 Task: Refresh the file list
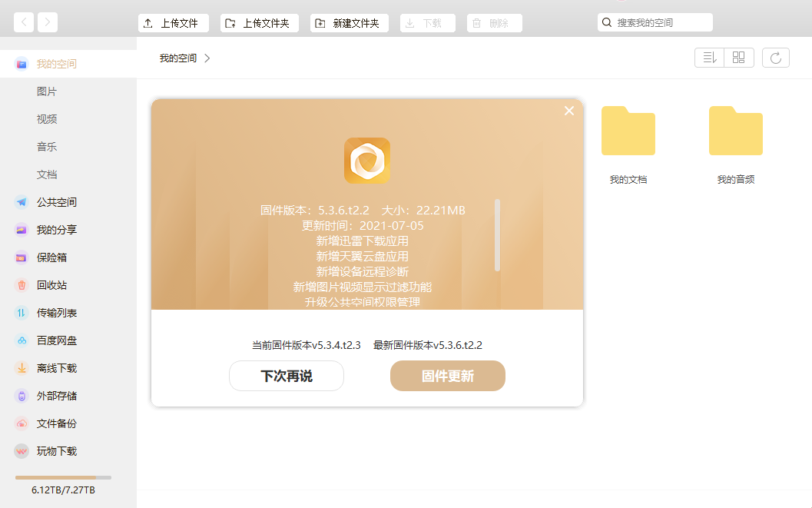tap(776, 58)
